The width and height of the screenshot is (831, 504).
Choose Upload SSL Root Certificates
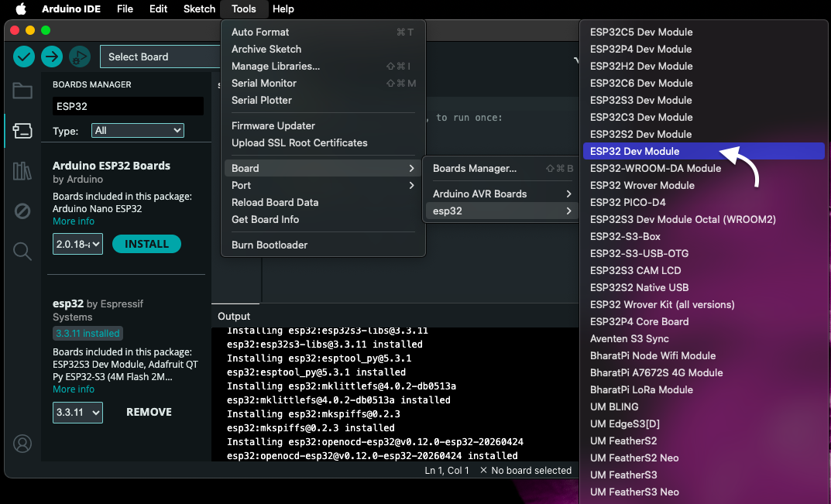[x=323, y=142]
